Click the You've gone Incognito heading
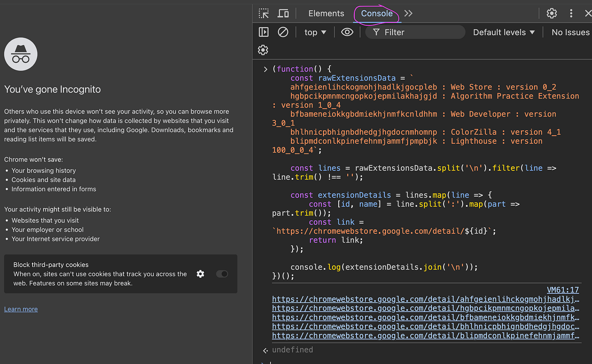This screenshot has height=364, width=592. [x=52, y=89]
